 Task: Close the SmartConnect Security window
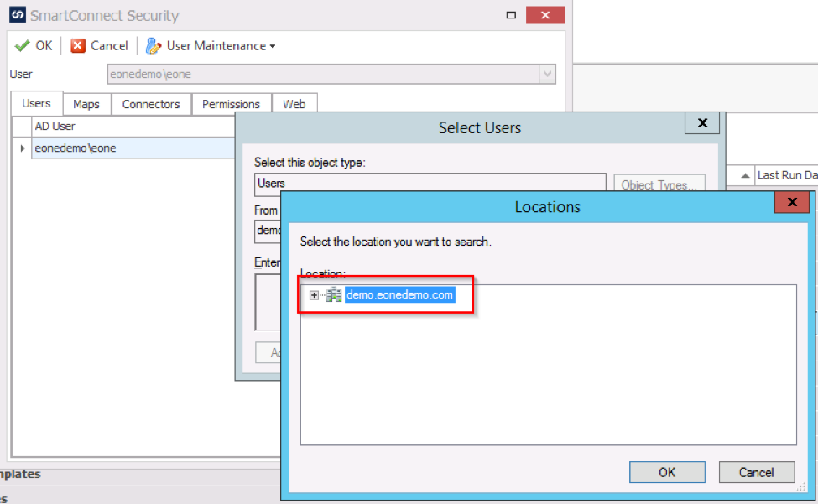coord(545,15)
